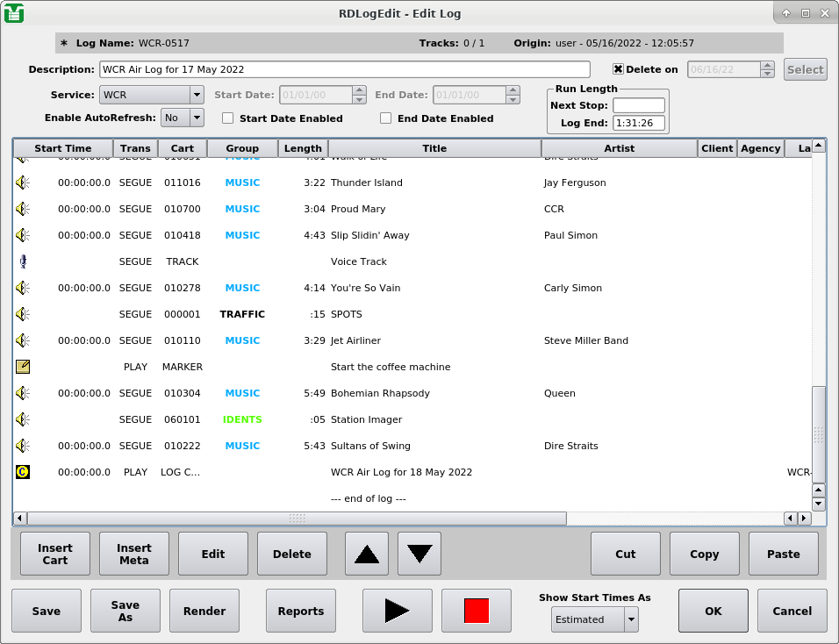839x644 pixels.
Task: Click the note marker icon for coffee machine
Action: 23,367
